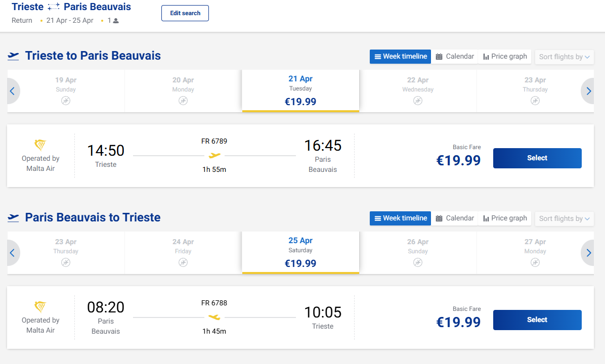Click the Ryanair harp logo on flight FR 6788
The height and width of the screenshot is (364, 605).
click(40, 307)
